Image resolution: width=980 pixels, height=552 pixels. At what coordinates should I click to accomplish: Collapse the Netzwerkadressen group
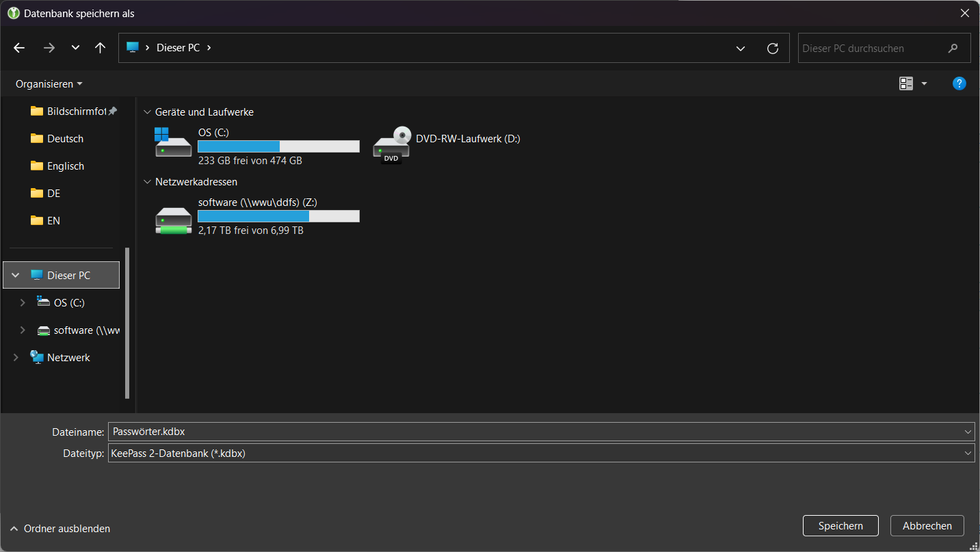point(147,182)
